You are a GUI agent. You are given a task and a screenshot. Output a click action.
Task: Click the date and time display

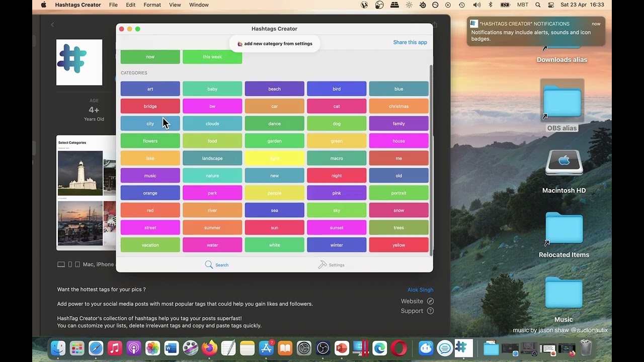[582, 5]
